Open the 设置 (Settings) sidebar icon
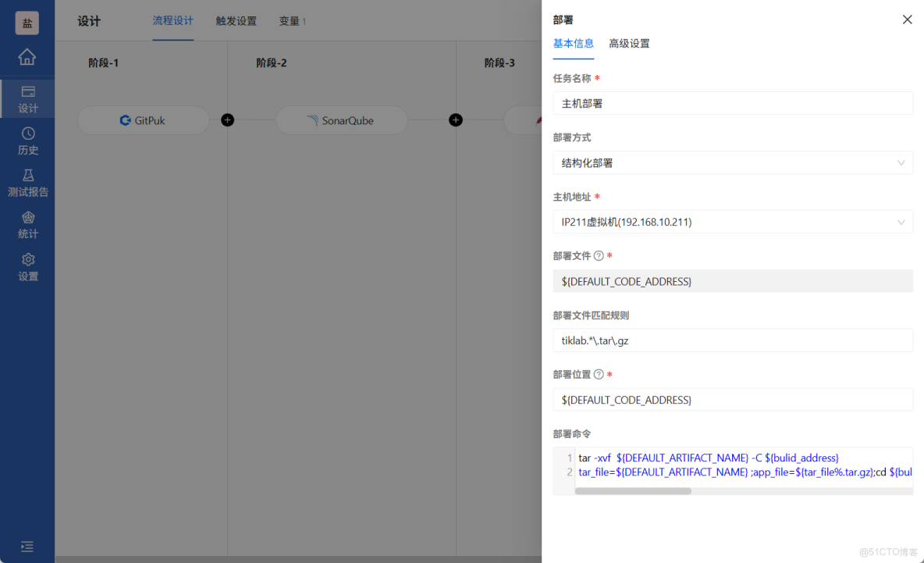This screenshot has width=924, height=563. click(x=27, y=266)
